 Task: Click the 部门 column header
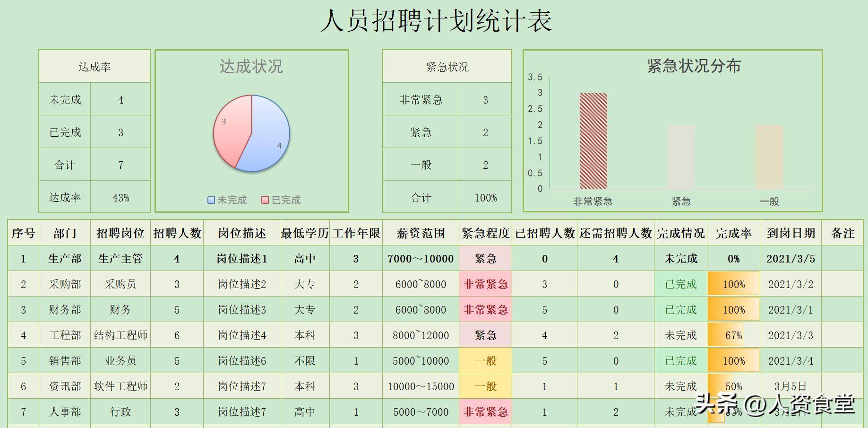[x=66, y=233]
